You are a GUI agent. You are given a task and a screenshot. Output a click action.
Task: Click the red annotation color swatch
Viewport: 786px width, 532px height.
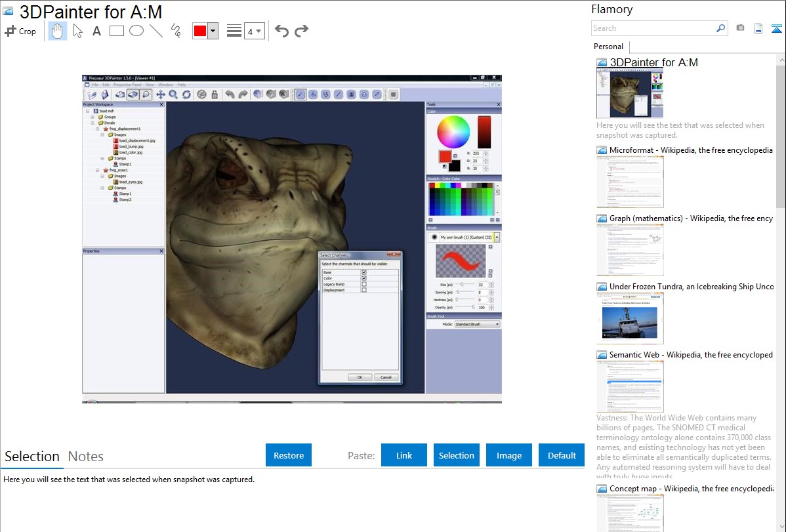pos(200,31)
